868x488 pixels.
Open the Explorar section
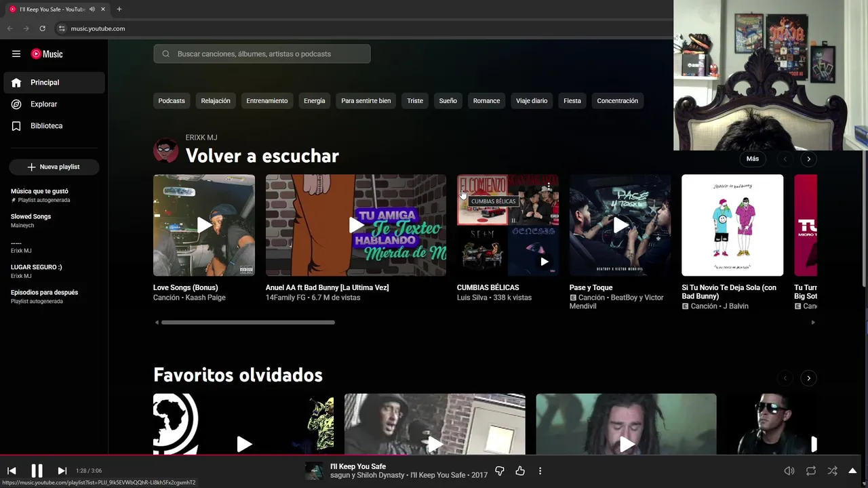54,104
